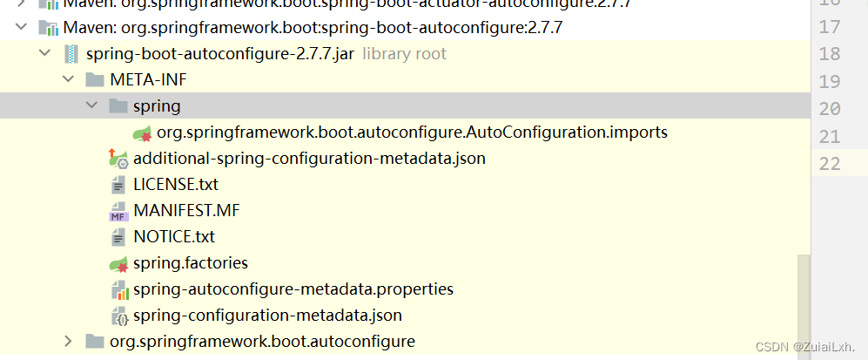Screen dimensions: 868x360
Task: Collapse the spring-boot-autoconfigure:2.7.7 Maven library node
Action: pyautogui.click(x=21, y=26)
